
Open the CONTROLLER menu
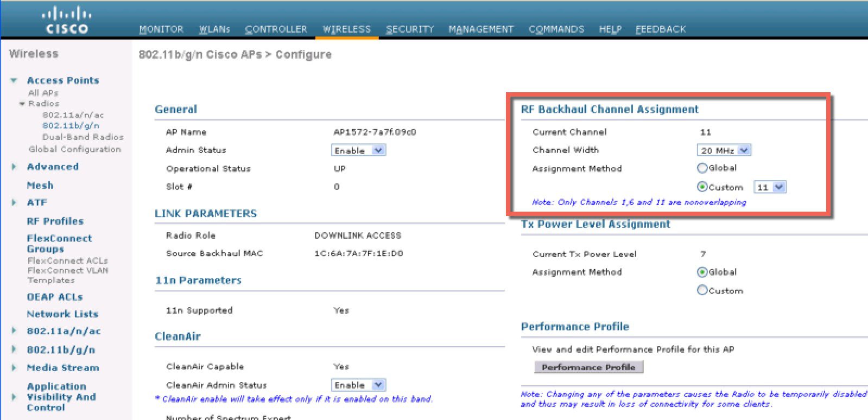click(276, 29)
